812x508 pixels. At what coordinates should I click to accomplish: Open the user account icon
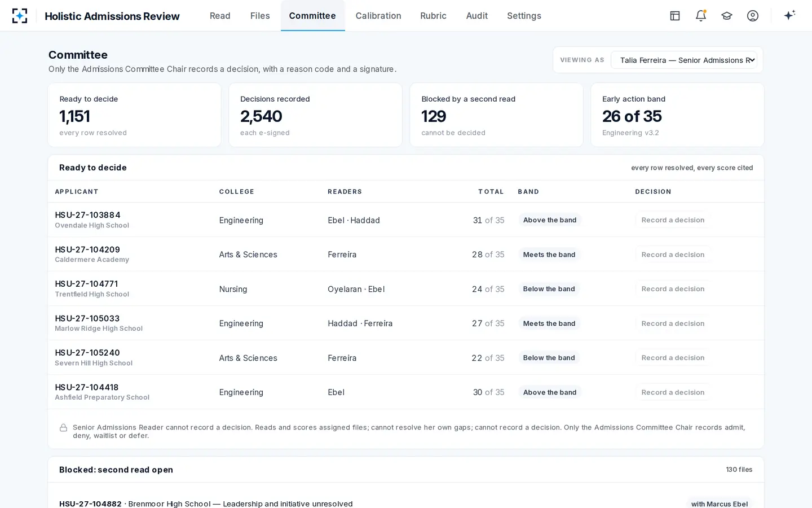pos(753,16)
